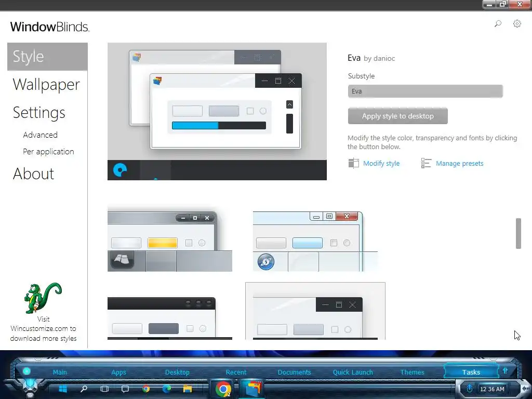Select the Aero-like style thumbnail with red close
This screenshot has height=399, width=532.
tap(315, 241)
